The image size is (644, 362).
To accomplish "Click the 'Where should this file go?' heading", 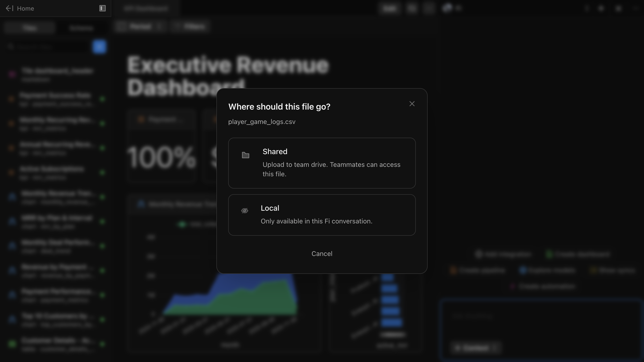I will pyautogui.click(x=279, y=107).
